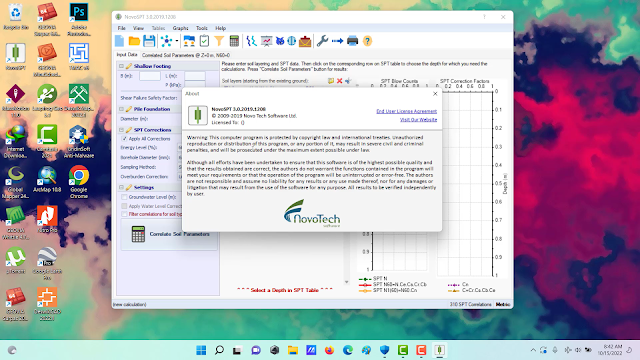Open the View menu
The width and height of the screenshot is (640, 360).
tap(138, 28)
